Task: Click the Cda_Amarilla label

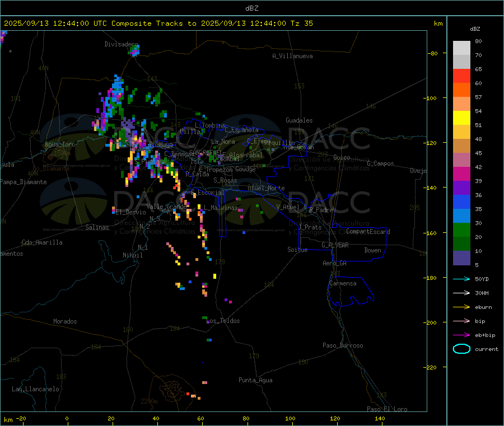Action: [x=42, y=242]
